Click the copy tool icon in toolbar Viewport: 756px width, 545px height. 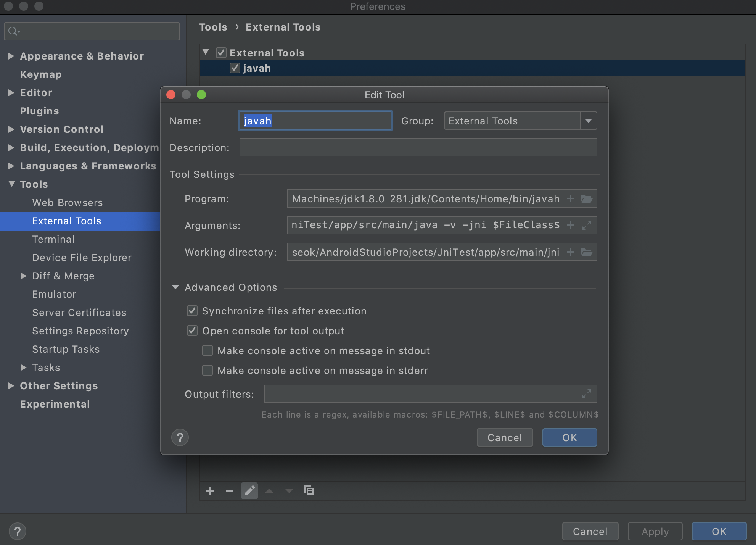tap(309, 491)
